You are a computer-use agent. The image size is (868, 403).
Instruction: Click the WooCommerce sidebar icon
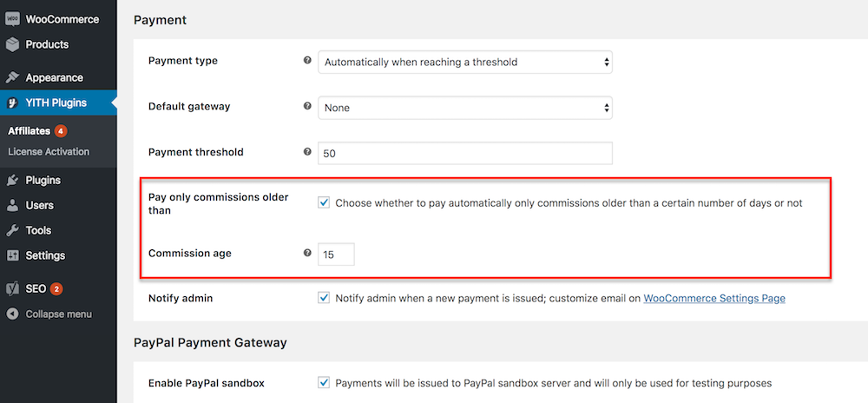coord(12,19)
